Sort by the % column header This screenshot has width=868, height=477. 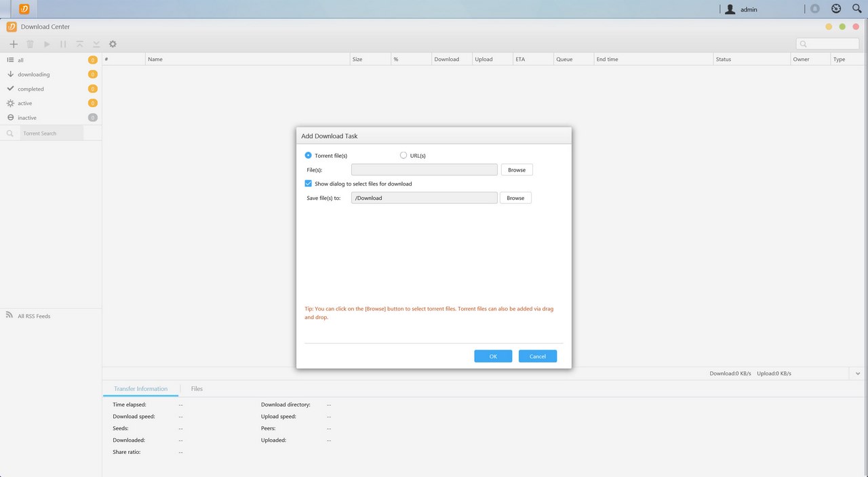(411, 59)
